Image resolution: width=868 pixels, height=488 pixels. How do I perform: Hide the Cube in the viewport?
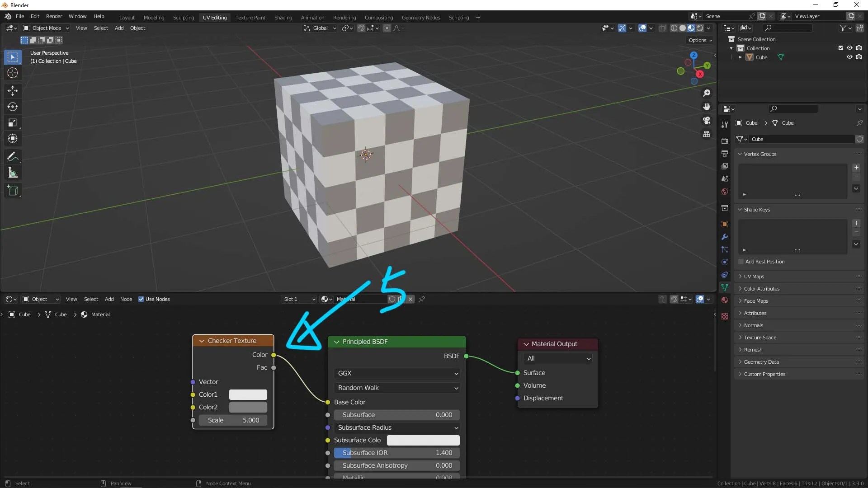pyautogui.click(x=850, y=57)
